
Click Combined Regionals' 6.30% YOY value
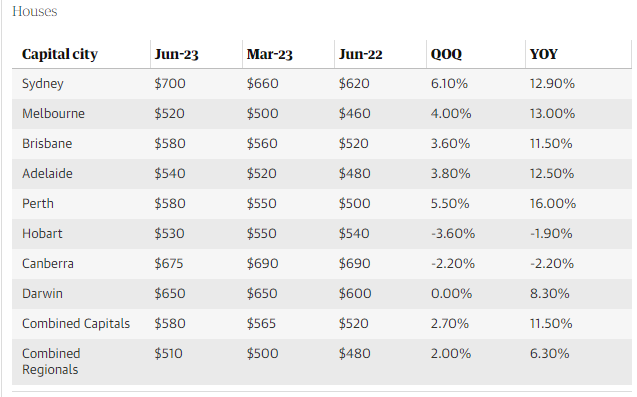pos(549,354)
